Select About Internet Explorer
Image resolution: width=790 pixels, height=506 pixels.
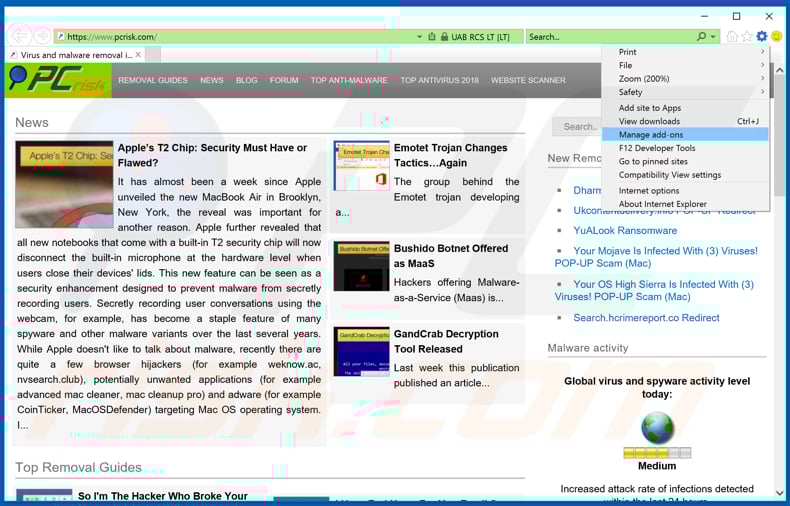[x=685, y=204]
